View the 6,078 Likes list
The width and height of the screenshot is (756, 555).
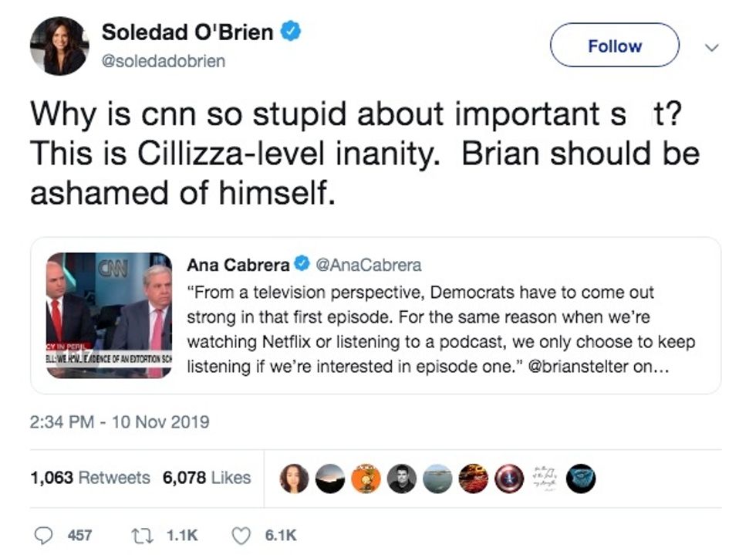tap(206, 478)
